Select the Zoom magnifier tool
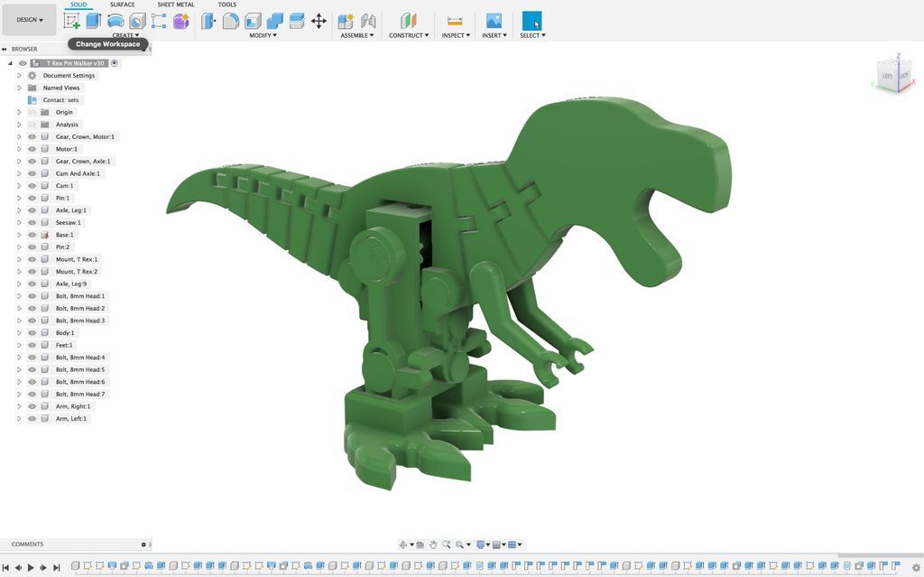This screenshot has height=577, width=924. pyautogui.click(x=446, y=544)
